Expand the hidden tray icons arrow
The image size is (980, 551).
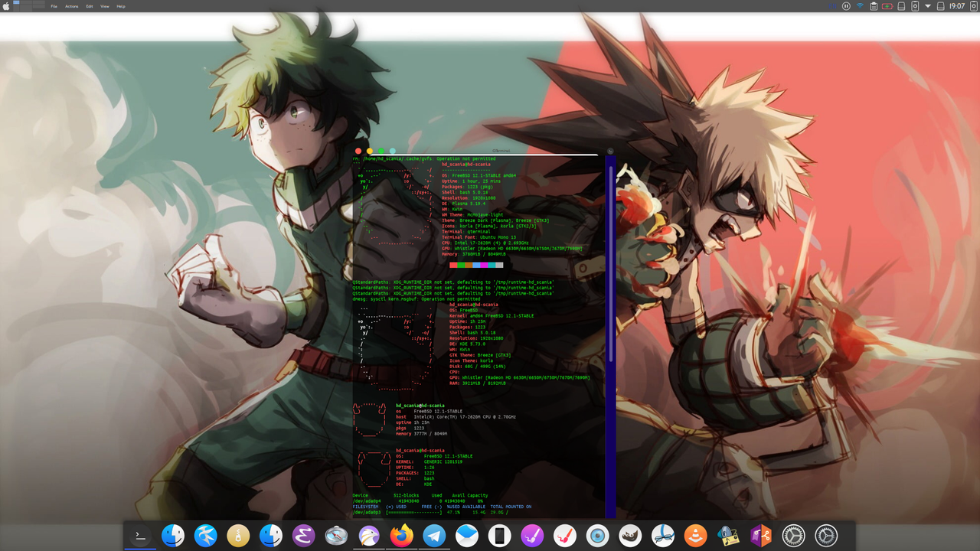click(x=929, y=6)
